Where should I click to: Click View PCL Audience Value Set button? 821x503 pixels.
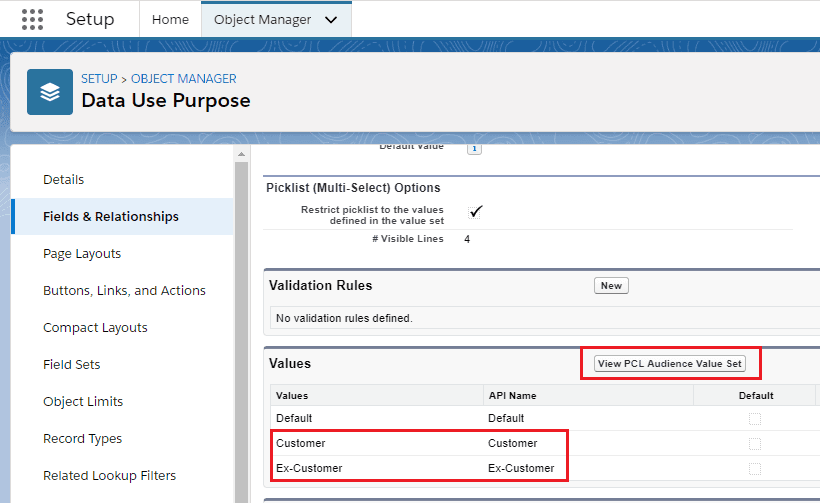tap(670, 364)
